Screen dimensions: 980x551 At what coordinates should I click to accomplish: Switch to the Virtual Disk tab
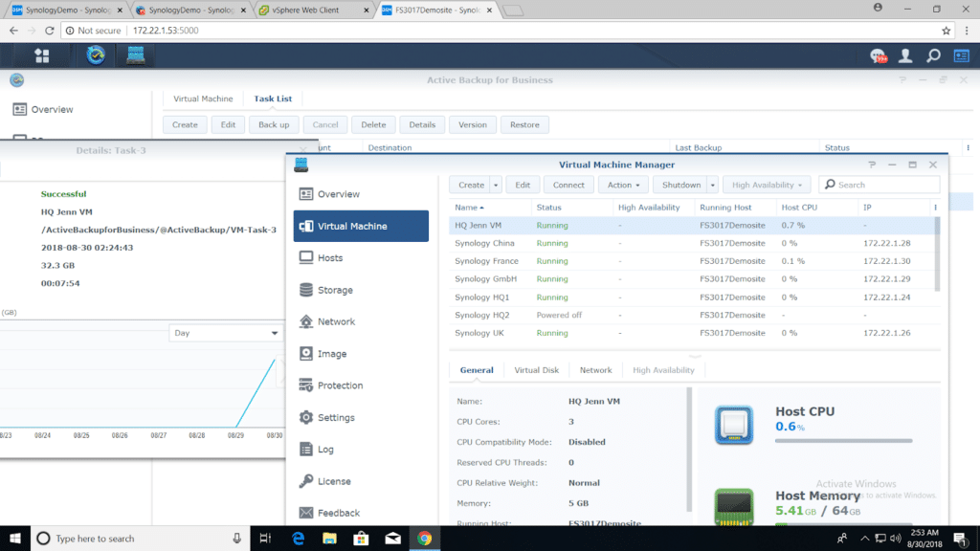coord(536,370)
